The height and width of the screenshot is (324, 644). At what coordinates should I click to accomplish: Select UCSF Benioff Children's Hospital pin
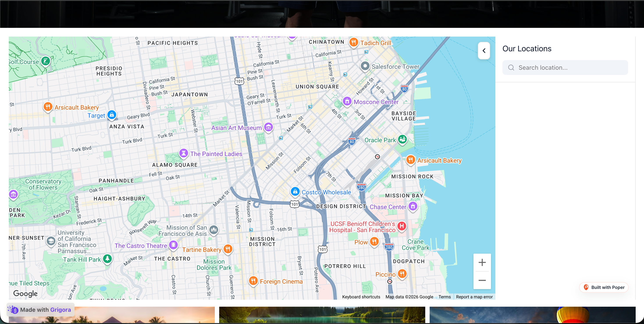click(402, 226)
